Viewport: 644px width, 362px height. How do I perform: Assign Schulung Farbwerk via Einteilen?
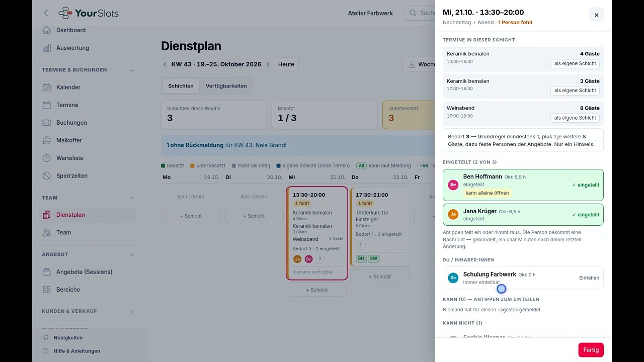[589, 278]
